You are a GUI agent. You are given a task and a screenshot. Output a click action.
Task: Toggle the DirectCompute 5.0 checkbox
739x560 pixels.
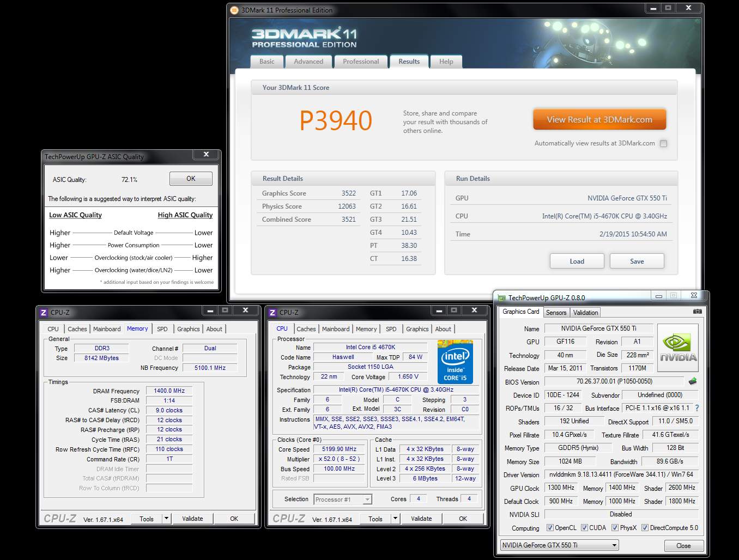(x=645, y=528)
